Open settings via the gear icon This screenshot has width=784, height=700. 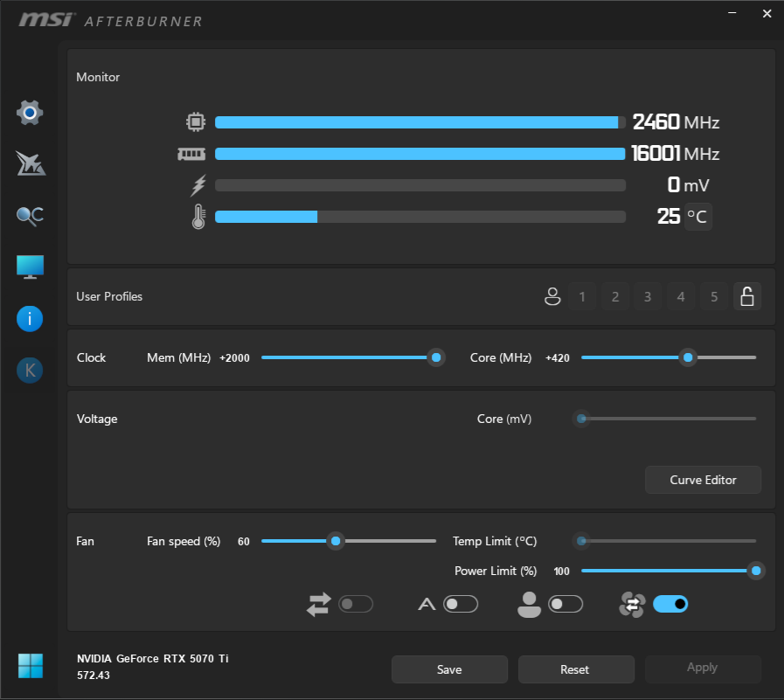pos(30,113)
